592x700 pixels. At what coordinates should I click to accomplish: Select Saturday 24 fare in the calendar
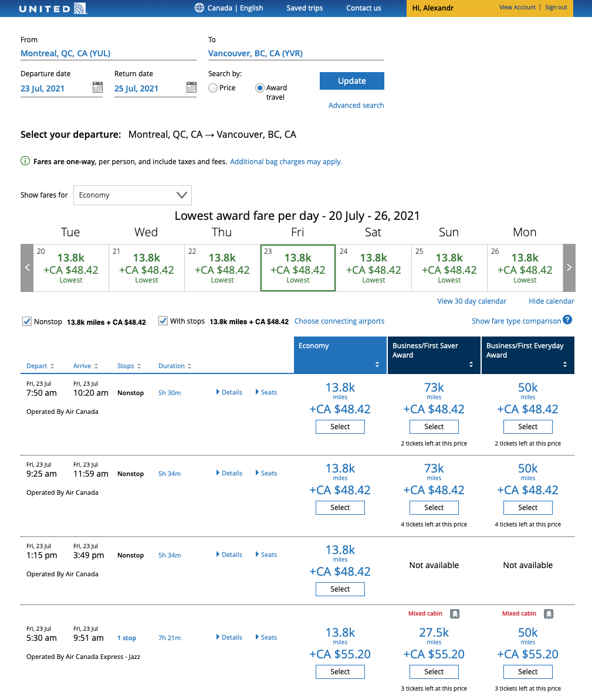[373, 268]
